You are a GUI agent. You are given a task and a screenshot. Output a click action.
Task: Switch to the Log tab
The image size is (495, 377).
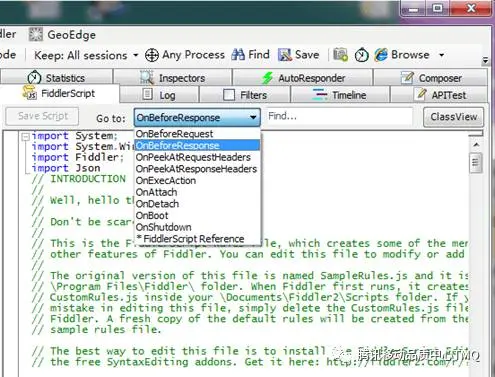[x=159, y=95]
